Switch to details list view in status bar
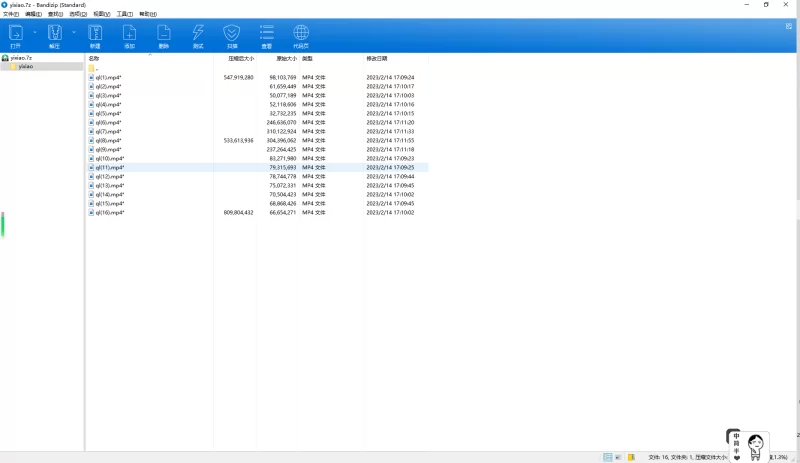Screen dimensions: 800x463 click(607, 457)
